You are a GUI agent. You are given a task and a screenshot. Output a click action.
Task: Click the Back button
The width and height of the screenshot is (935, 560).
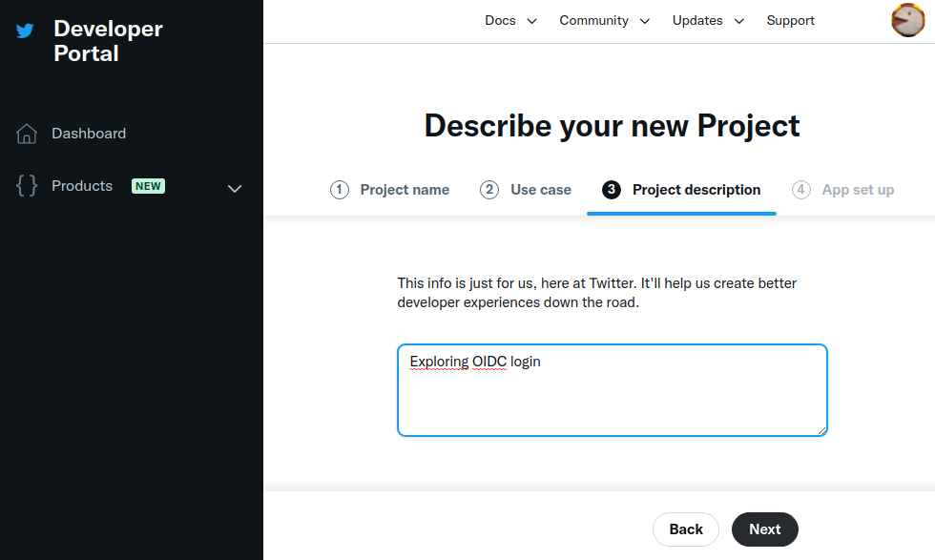pyautogui.click(x=686, y=529)
